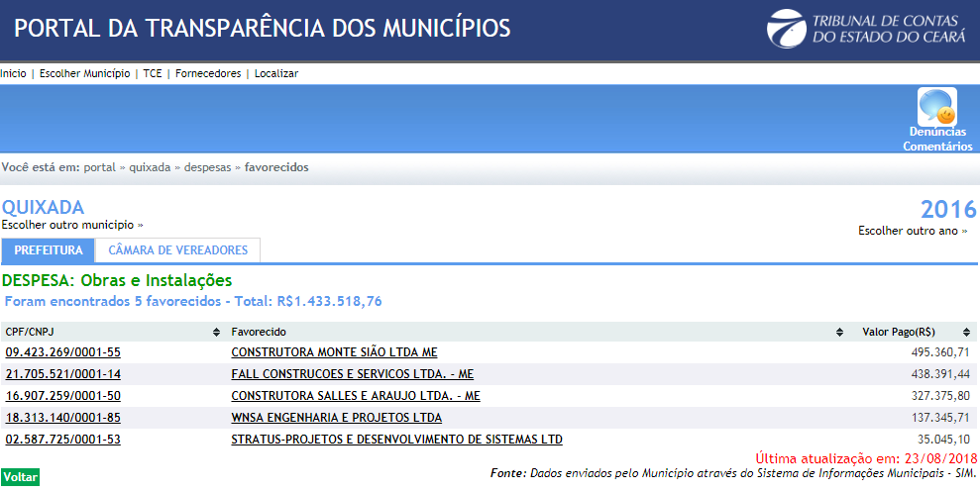Viewport: 980px width, 493px height.
Task: Click the Denúncias Comentários chat icon
Action: coord(936,108)
